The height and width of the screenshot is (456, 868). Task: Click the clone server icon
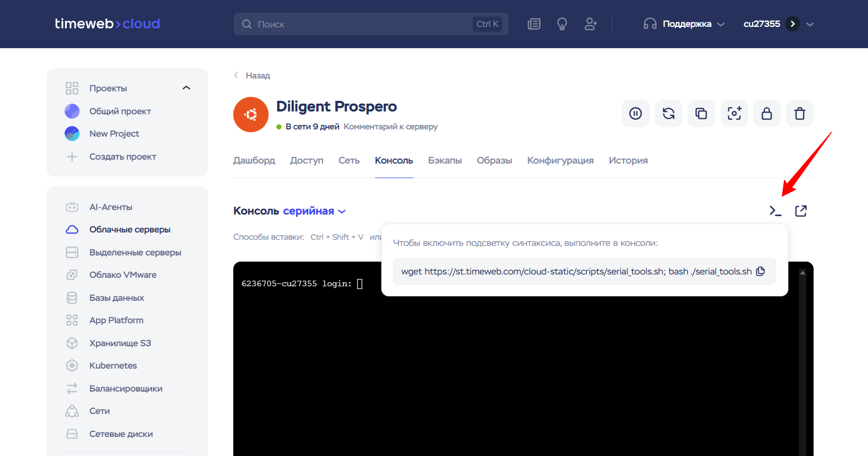[x=701, y=114]
